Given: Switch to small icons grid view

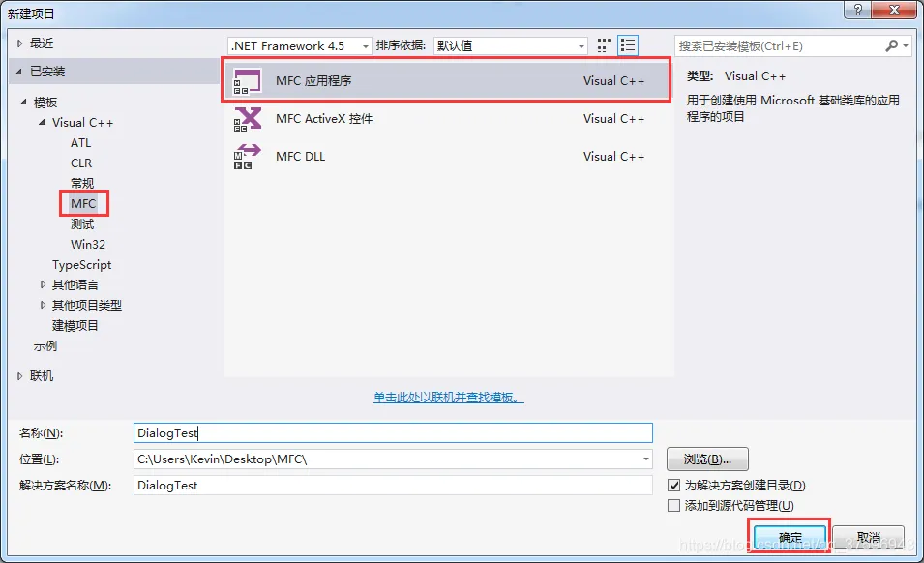Looking at the screenshot, I should tap(604, 45).
